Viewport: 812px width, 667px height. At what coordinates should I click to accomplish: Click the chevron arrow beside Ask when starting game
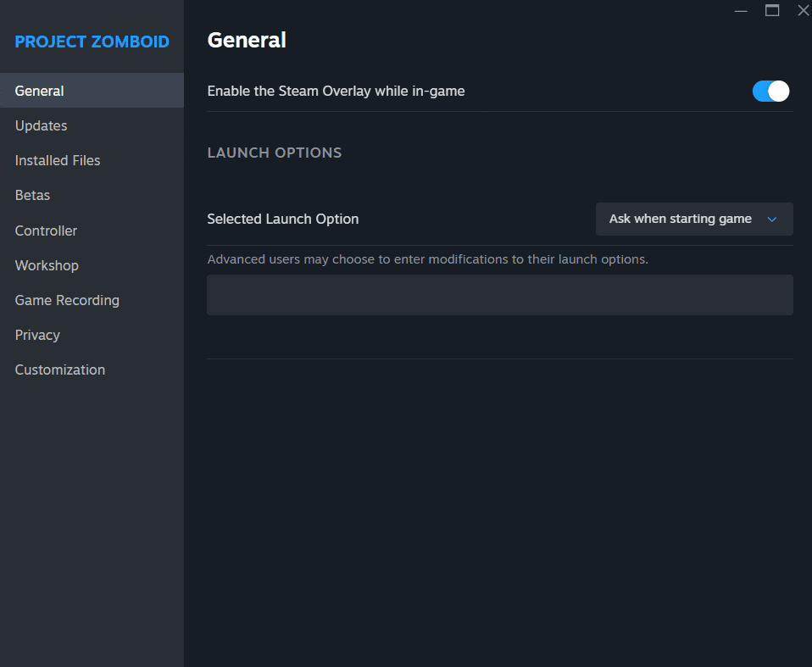771,219
